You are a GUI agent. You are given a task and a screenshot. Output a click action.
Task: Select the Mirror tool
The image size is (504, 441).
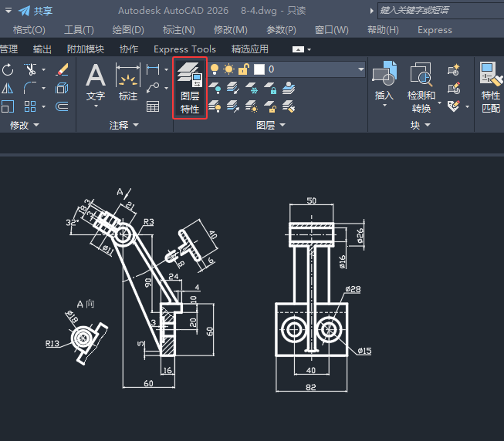pyautogui.click(x=8, y=88)
